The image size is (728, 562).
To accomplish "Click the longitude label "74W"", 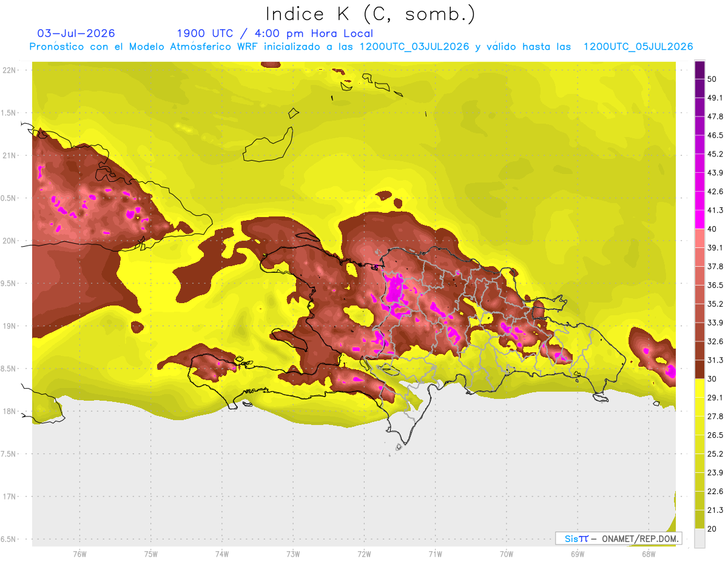I will (222, 554).
